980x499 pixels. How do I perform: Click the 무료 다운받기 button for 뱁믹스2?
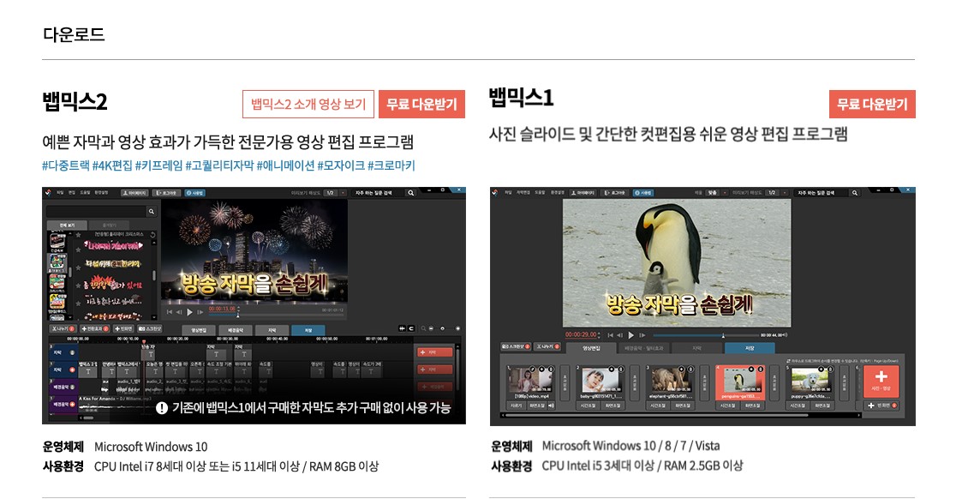tap(421, 104)
